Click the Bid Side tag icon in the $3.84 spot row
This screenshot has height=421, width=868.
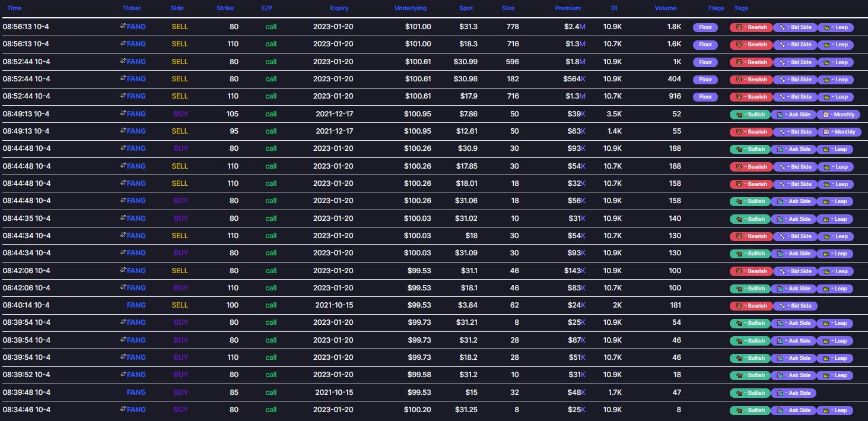(x=783, y=306)
